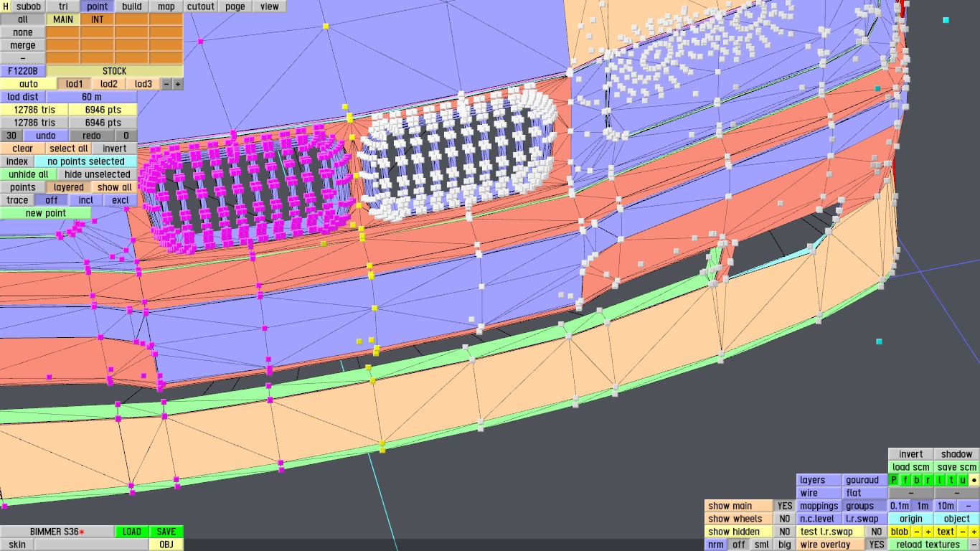Switch shading to flat

(x=865, y=493)
